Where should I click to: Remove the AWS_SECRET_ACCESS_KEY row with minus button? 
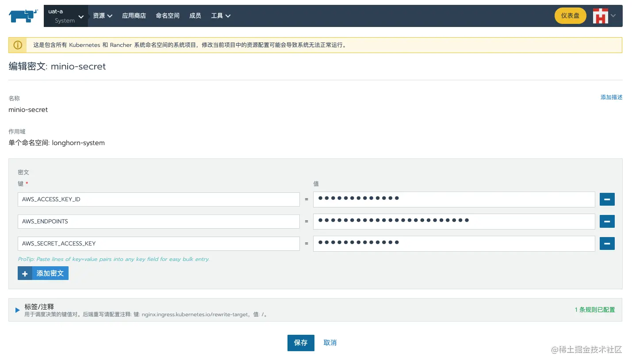tap(607, 244)
